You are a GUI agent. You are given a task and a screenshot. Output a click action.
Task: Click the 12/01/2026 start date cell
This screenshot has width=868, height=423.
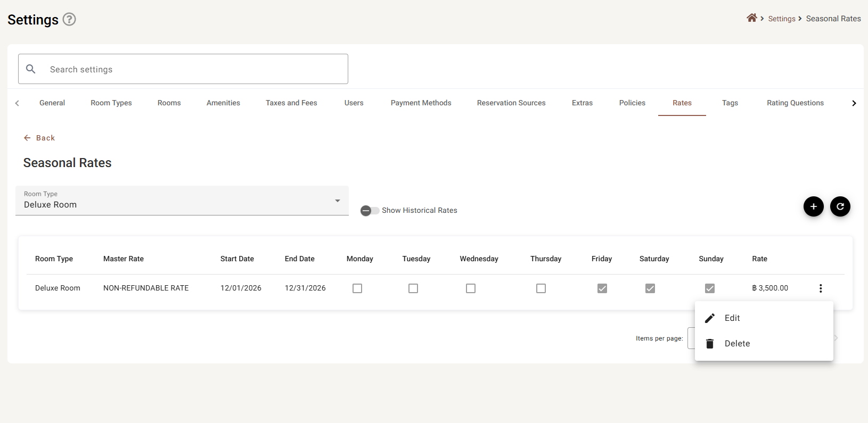tap(241, 288)
